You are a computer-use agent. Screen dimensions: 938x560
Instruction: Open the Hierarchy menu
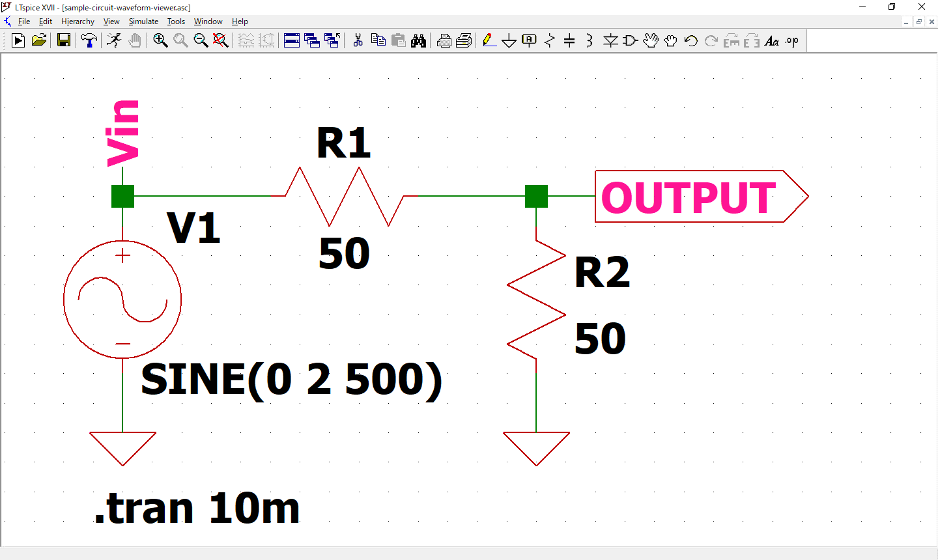[x=78, y=21]
